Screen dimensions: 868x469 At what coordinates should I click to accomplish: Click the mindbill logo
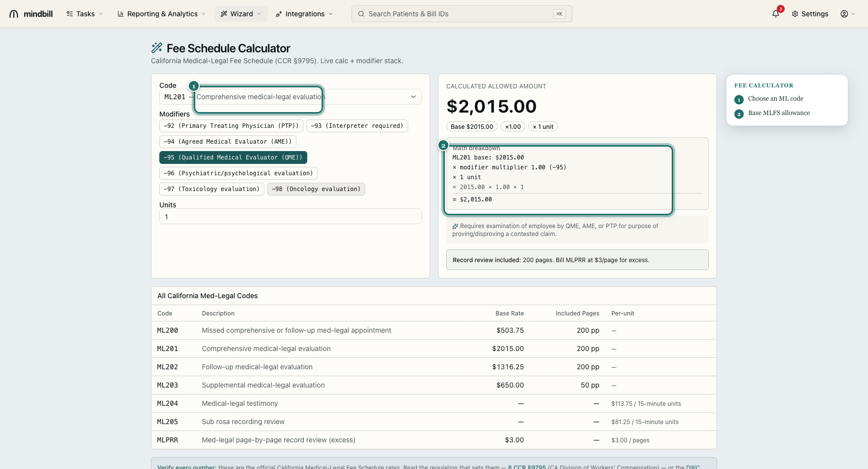(x=31, y=14)
